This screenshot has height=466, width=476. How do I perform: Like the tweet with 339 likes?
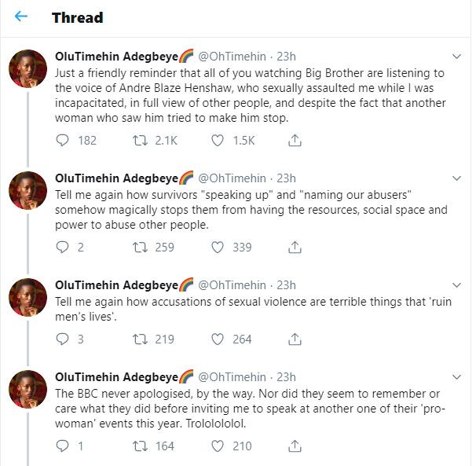pos(219,247)
